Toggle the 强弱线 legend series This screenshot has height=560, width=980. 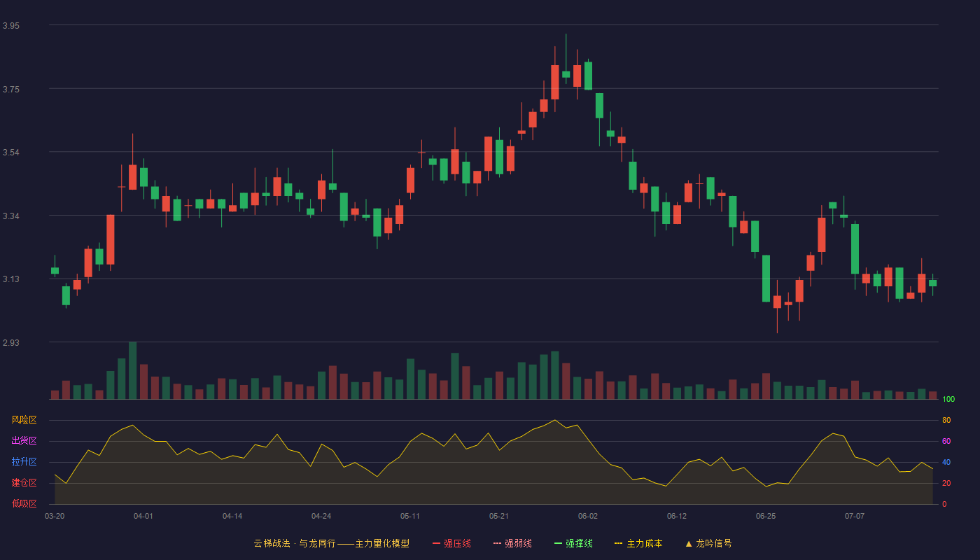(x=512, y=543)
